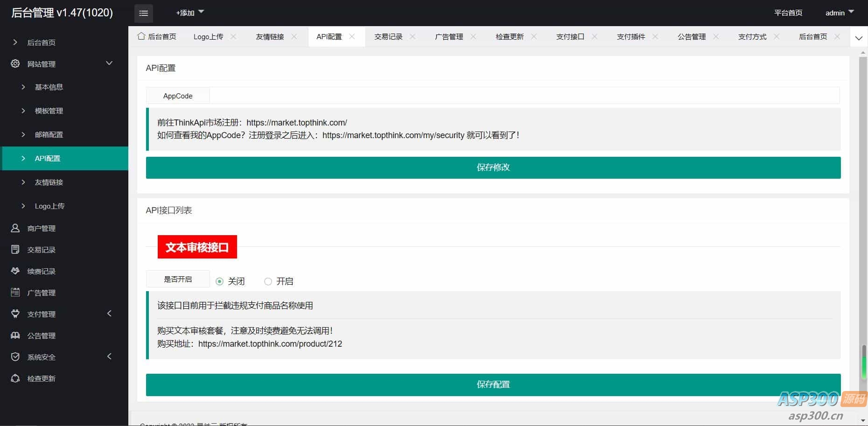The height and width of the screenshot is (426, 868).
Task: Click the shield icon for 系统安全
Action: click(15, 357)
